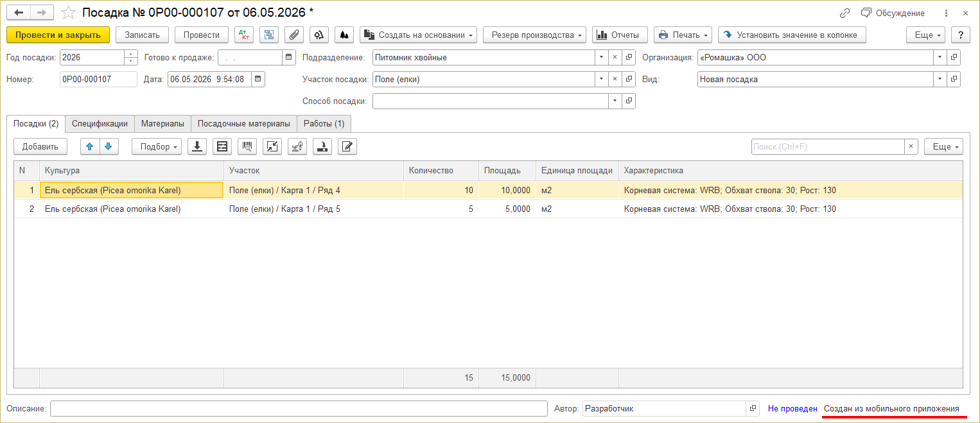This screenshot has height=423, width=980.
Task: Clear the Участок посадки field with X
Action: (615, 79)
